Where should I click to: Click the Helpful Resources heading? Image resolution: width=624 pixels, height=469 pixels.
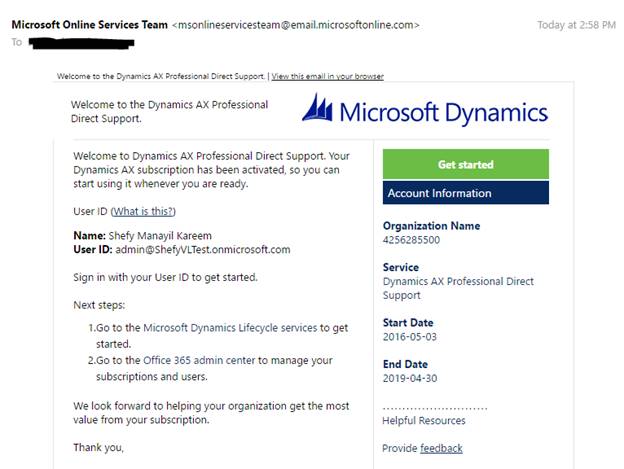424,420
